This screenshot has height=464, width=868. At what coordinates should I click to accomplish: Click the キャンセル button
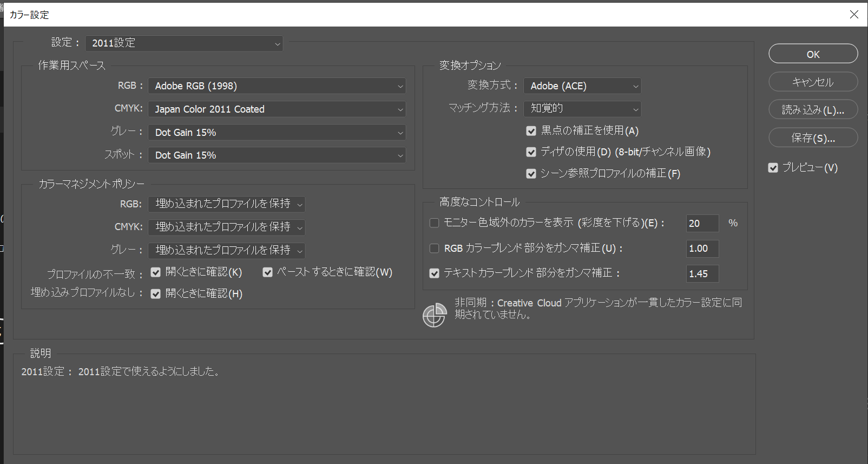(x=813, y=82)
